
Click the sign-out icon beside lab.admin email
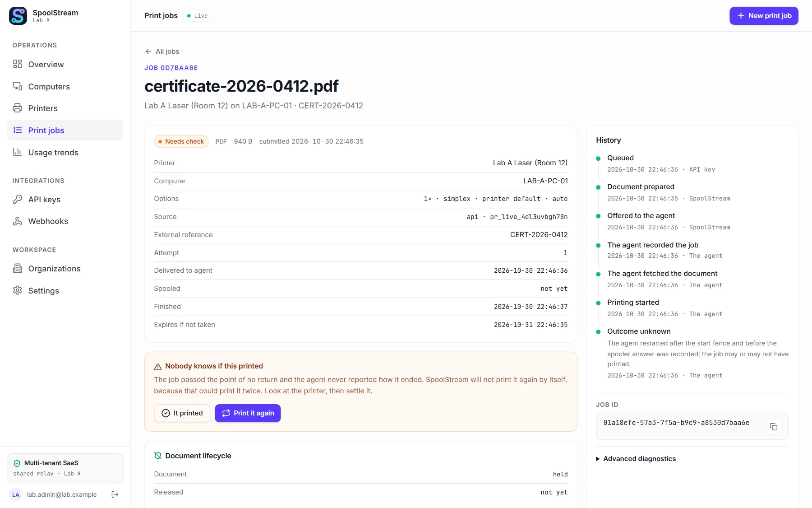pos(115,494)
